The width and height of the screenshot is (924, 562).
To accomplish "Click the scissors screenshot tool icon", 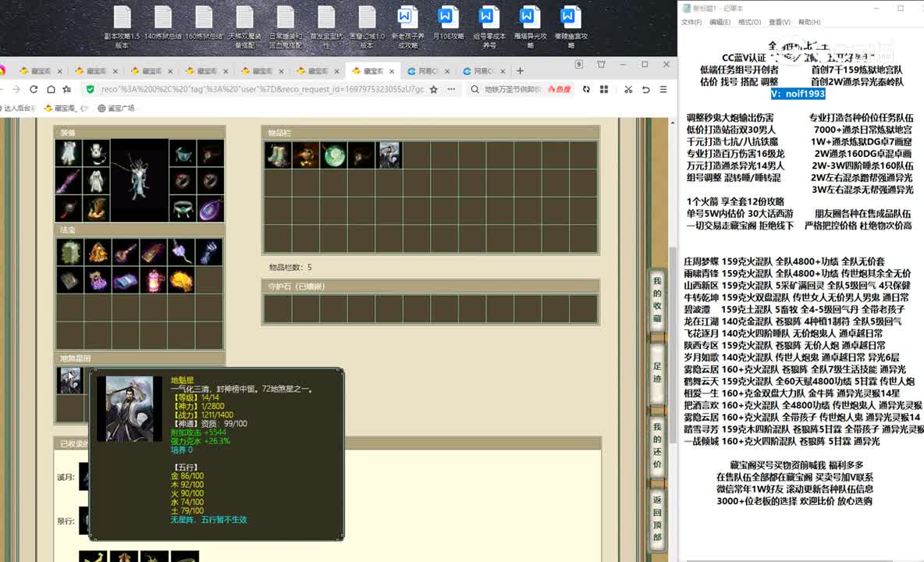I will pyautogui.click(x=628, y=90).
